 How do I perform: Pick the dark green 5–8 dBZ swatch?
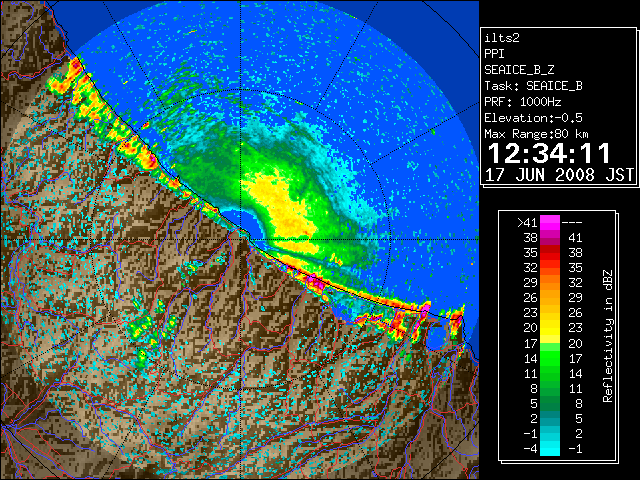point(550,403)
